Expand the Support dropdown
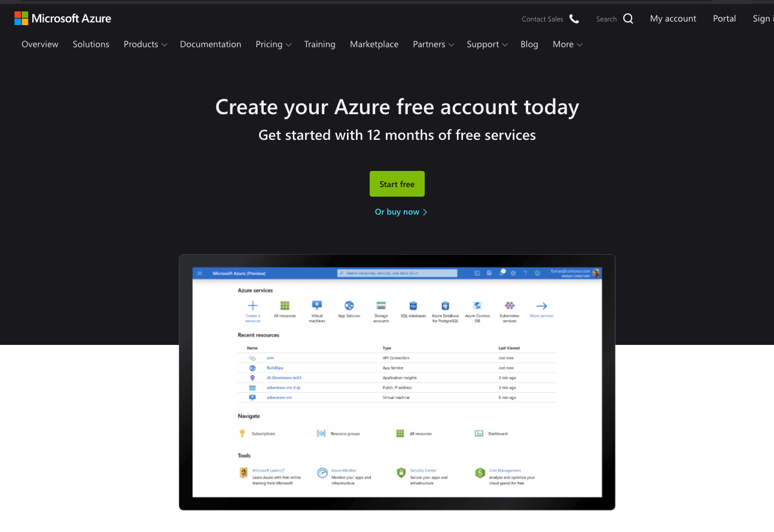 [487, 44]
